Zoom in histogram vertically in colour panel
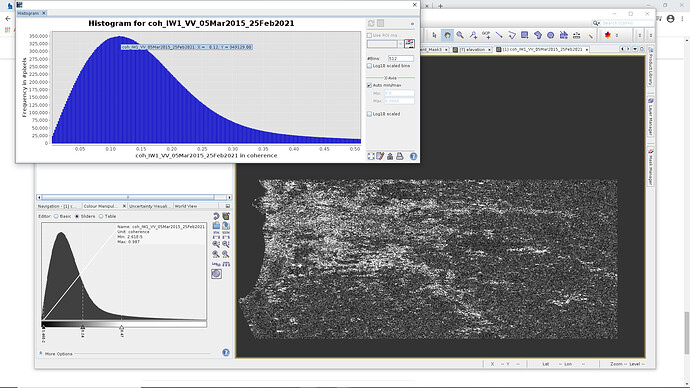 tap(216, 244)
